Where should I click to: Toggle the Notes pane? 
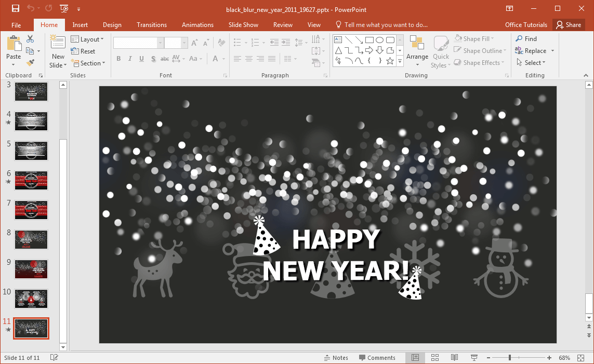336,358
